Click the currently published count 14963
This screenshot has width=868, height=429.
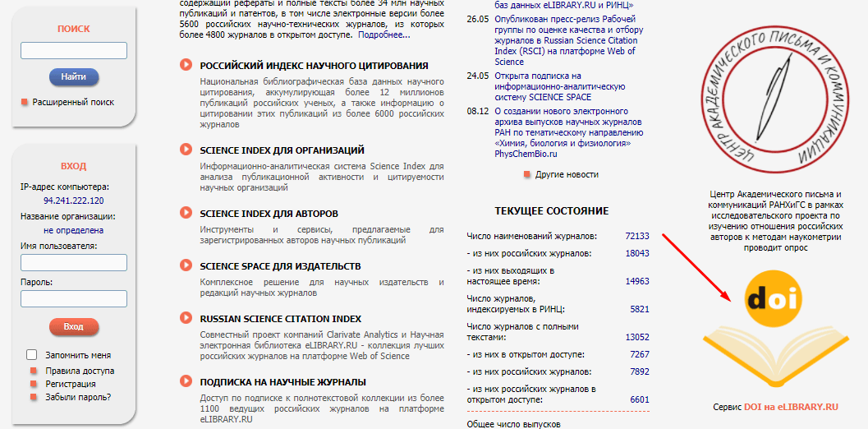click(637, 281)
